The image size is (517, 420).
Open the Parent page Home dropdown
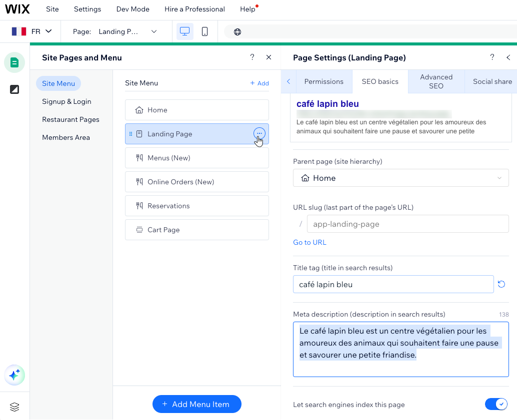coord(400,178)
